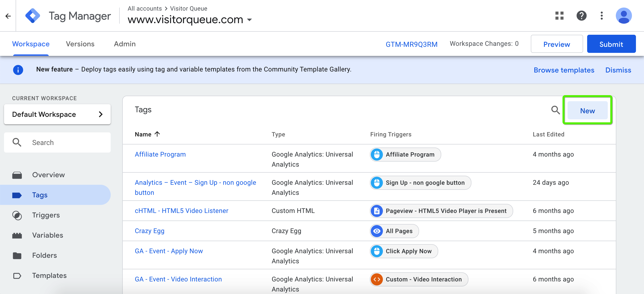The width and height of the screenshot is (644, 294).
Task: Click the '24 days ago' last edited cell
Action: click(551, 182)
